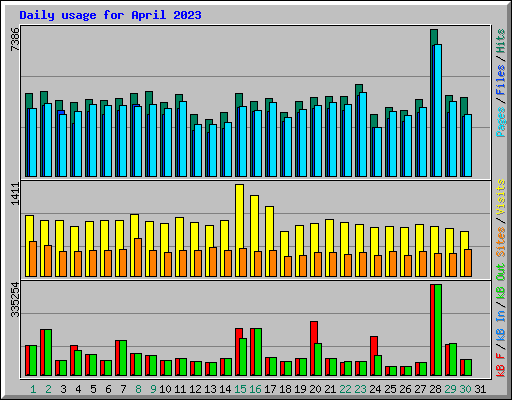Image resolution: width=512 pixels, height=400 pixels.
Task: Click the Hits legend label
Action: (501, 41)
